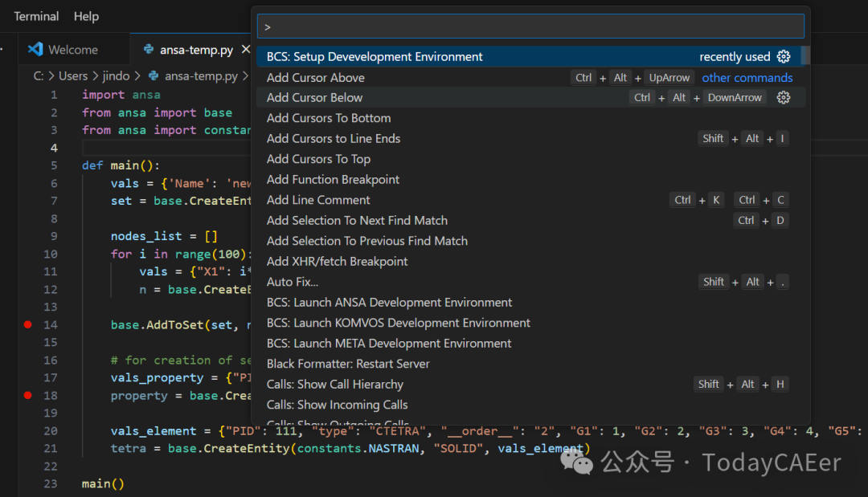
Task: Run Add Cursors to Line Ends
Action: tap(529, 138)
